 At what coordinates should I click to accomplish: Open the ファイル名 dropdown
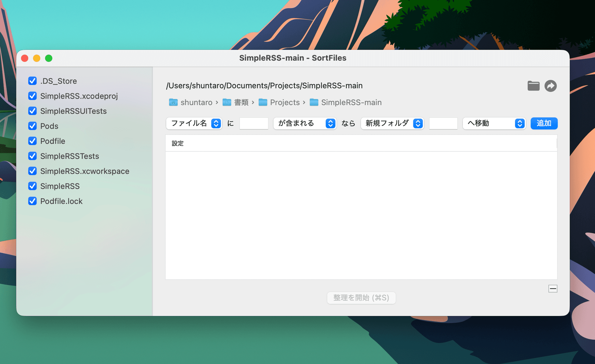(194, 123)
